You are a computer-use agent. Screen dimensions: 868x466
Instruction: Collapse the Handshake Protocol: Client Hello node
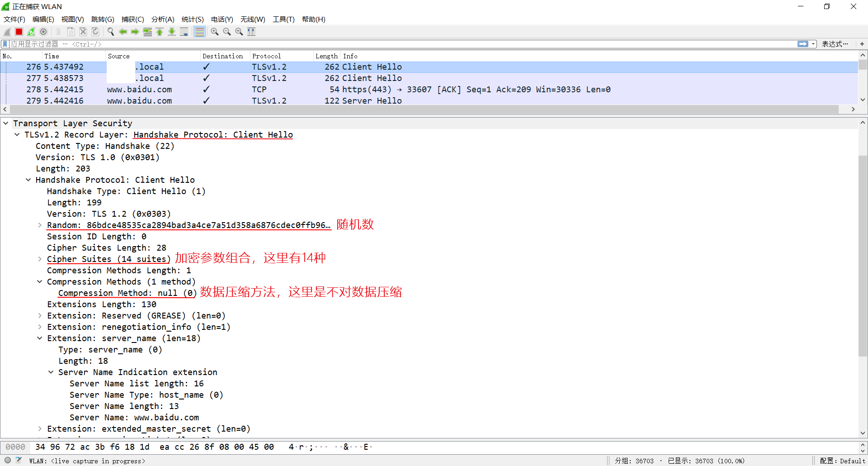coord(28,180)
